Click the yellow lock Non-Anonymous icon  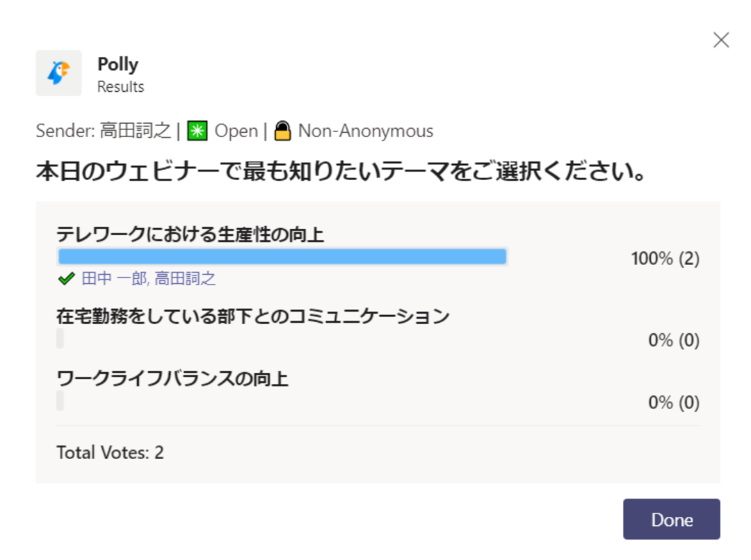(x=282, y=131)
